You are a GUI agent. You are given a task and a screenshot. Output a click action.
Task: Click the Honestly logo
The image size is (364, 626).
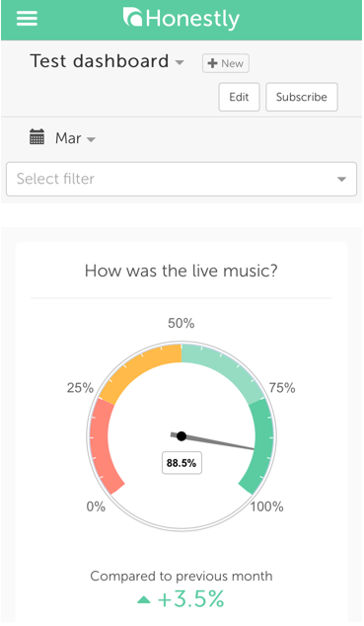[181, 19]
